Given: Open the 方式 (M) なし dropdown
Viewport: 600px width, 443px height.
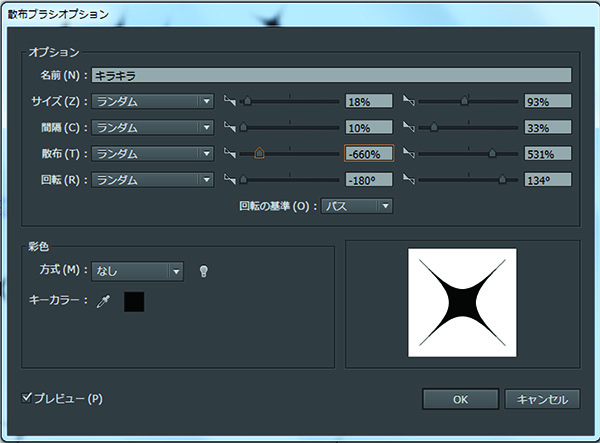Looking at the screenshot, I should pos(137,272).
